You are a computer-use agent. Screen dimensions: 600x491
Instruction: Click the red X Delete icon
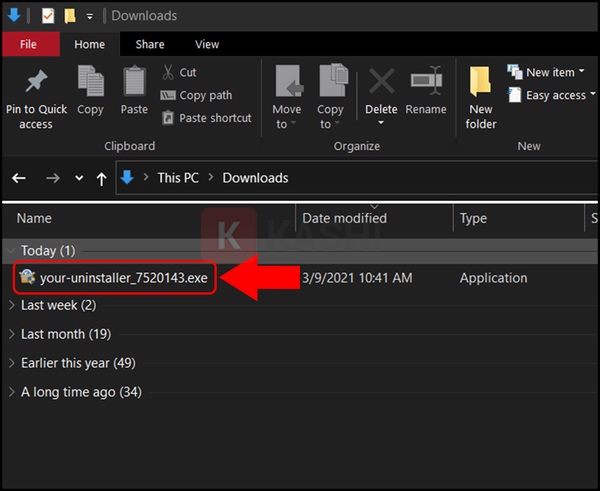(382, 81)
